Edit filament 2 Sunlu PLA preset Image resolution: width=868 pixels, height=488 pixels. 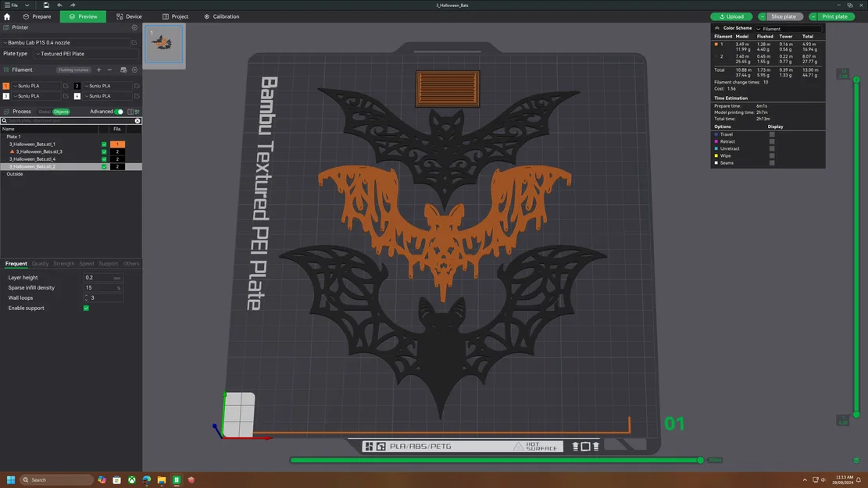(x=137, y=86)
